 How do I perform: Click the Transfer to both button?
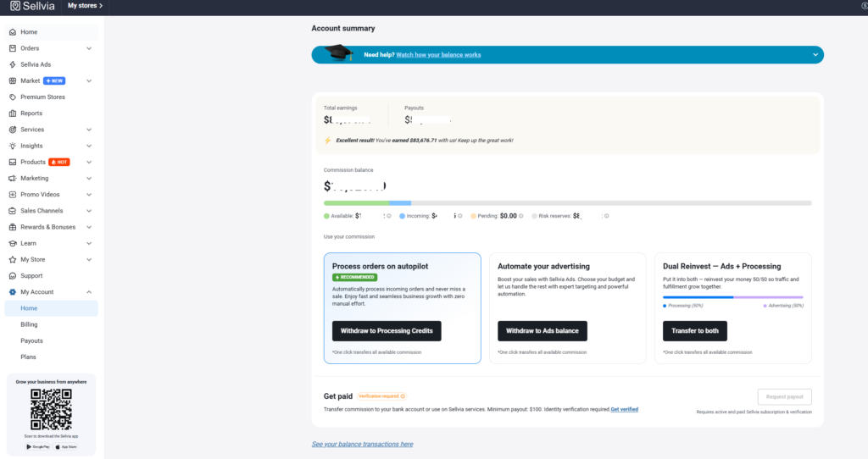tap(695, 331)
